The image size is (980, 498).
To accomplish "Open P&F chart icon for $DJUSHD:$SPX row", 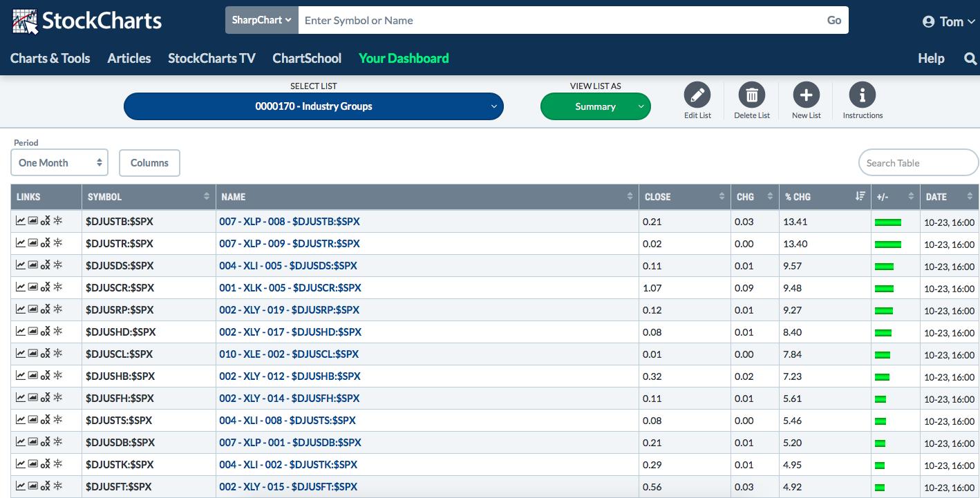I will tap(46, 332).
